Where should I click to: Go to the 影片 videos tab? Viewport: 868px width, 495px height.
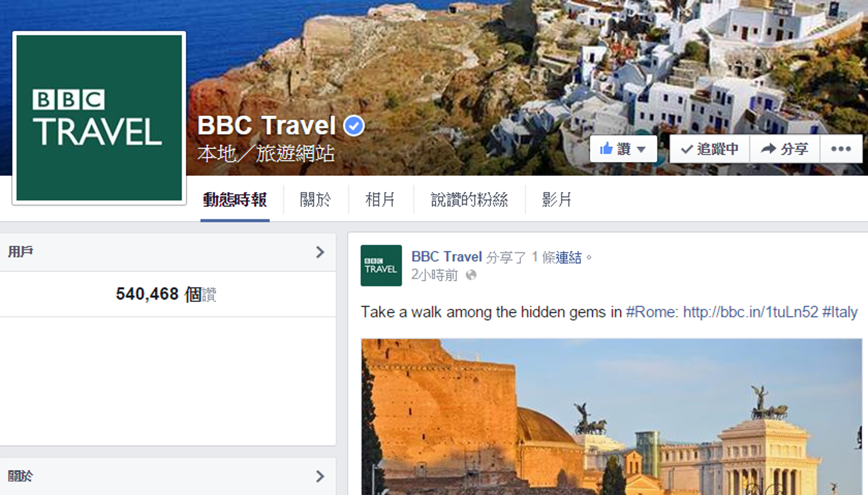(556, 200)
